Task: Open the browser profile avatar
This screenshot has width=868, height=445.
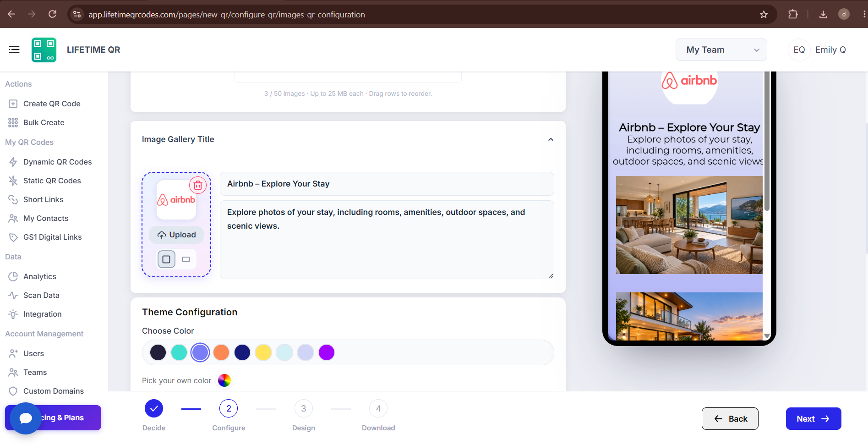Action: point(844,14)
